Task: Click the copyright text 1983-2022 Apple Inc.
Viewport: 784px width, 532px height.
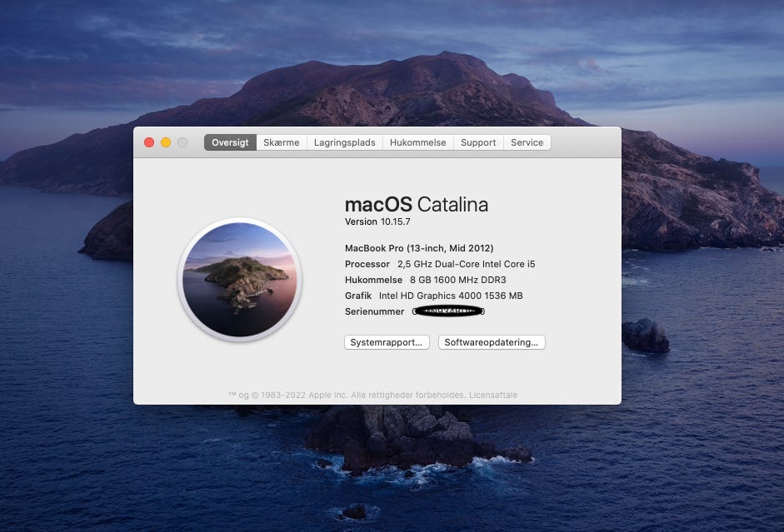Action: point(304,395)
